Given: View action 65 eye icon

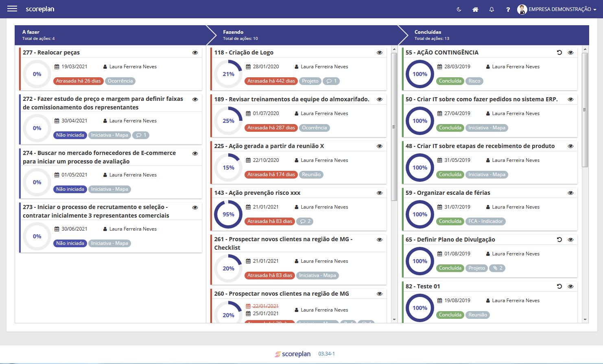Looking at the screenshot, I should (570, 240).
